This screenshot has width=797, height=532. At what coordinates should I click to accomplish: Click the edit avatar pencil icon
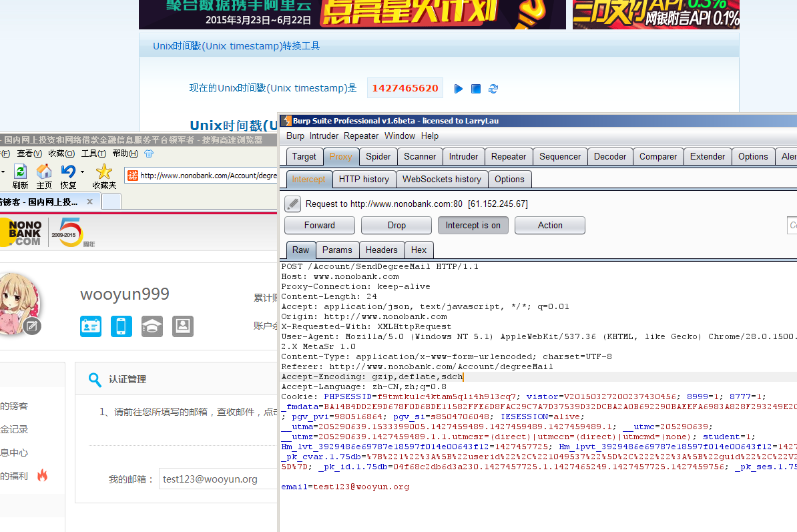coord(31,326)
